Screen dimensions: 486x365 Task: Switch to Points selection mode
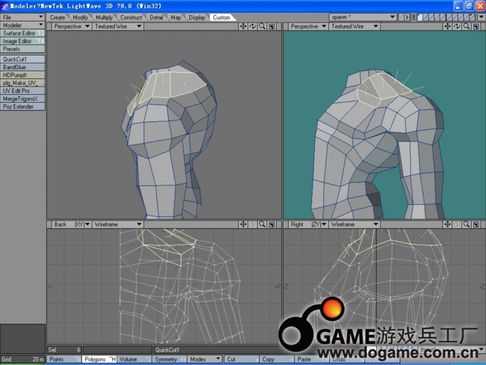tap(64, 359)
